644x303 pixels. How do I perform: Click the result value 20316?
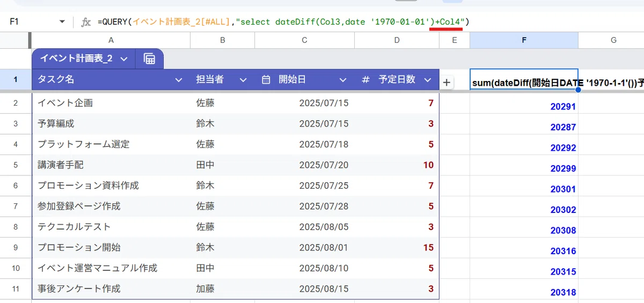563,251
